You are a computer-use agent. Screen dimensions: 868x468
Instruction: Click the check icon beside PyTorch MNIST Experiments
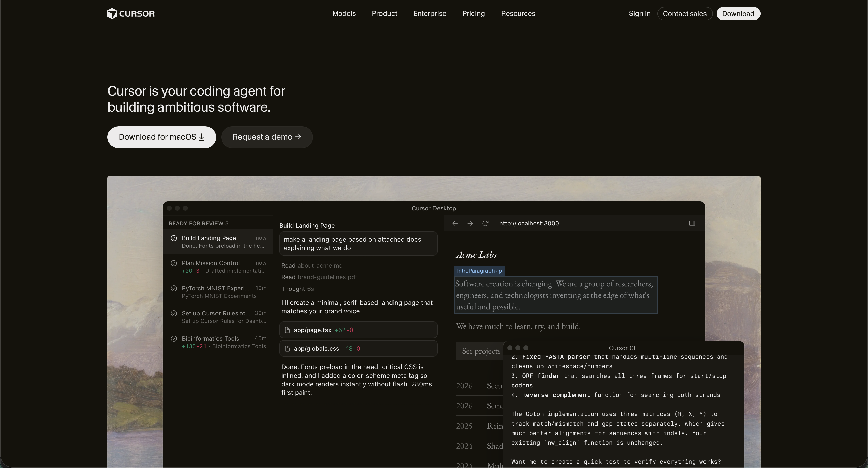pos(174,288)
